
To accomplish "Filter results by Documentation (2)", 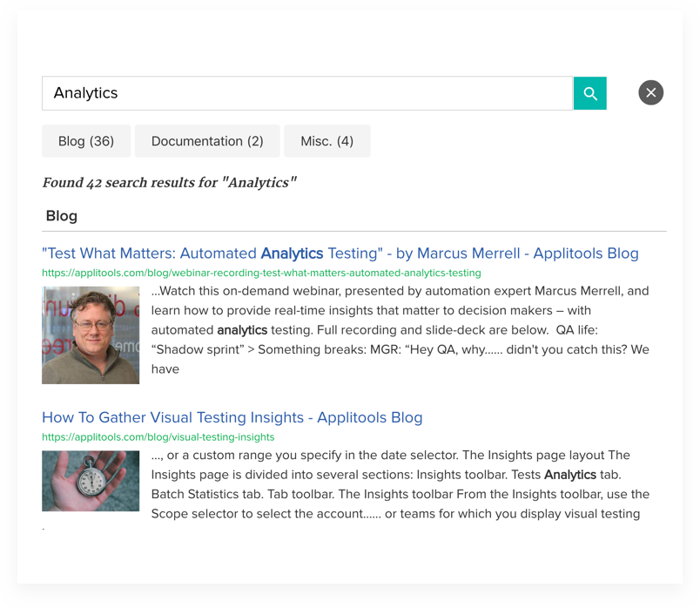I will 207,141.
